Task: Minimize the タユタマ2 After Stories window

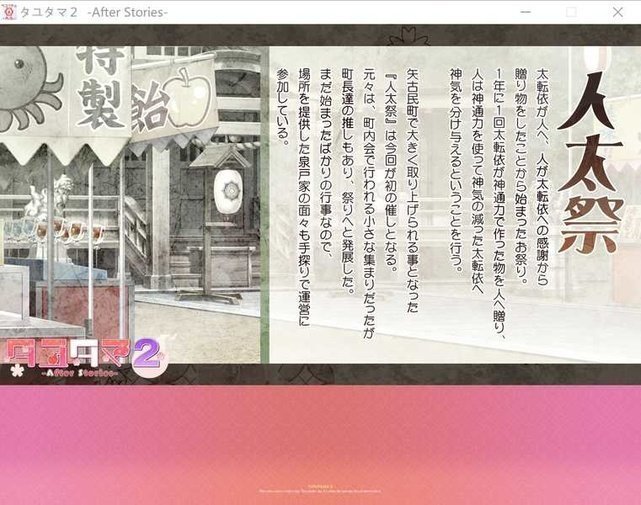Action: 526,12
